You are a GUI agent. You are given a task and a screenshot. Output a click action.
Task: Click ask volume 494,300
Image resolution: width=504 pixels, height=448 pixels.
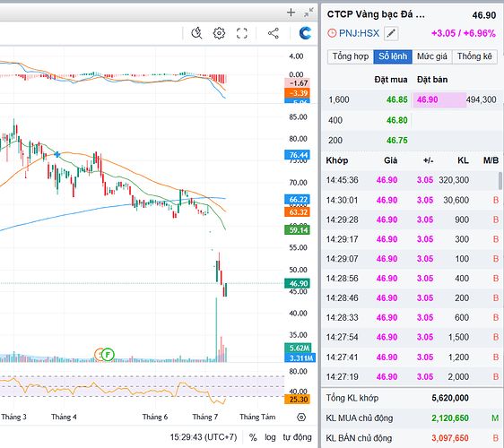(482, 99)
